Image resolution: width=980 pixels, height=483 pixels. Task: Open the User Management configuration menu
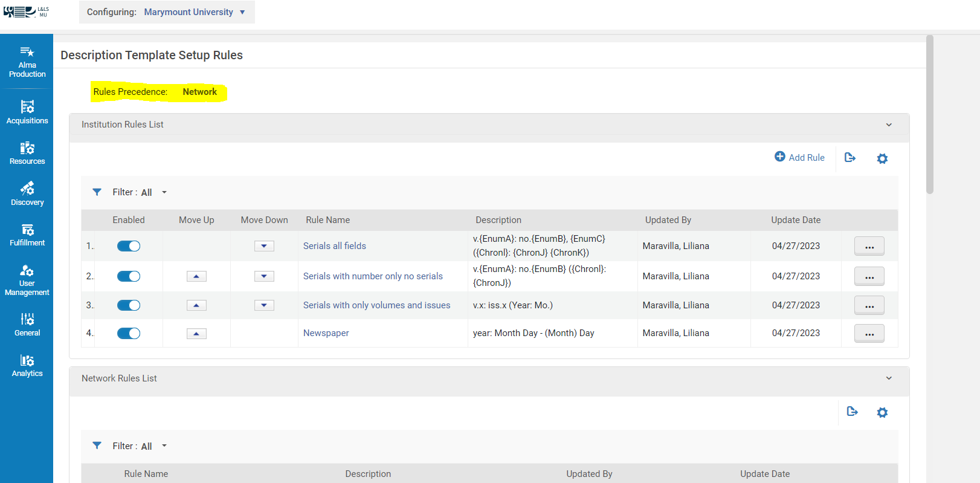(27, 280)
